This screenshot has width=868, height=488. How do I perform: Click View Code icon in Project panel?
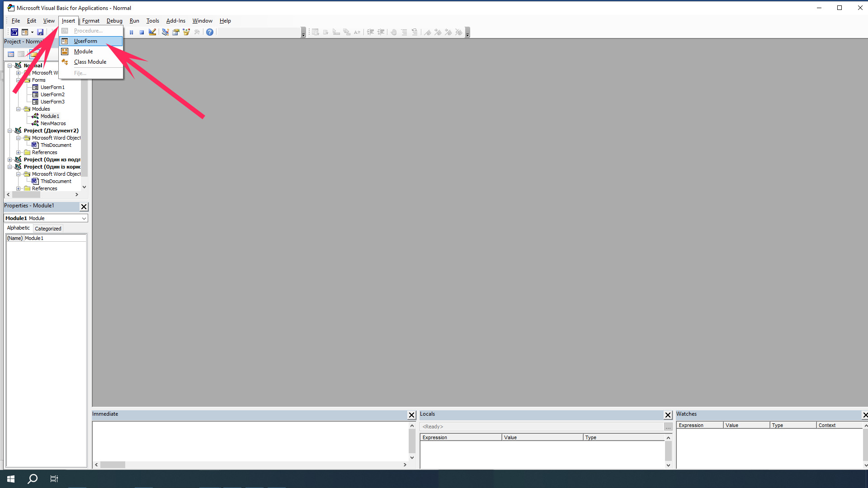[x=11, y=54]
